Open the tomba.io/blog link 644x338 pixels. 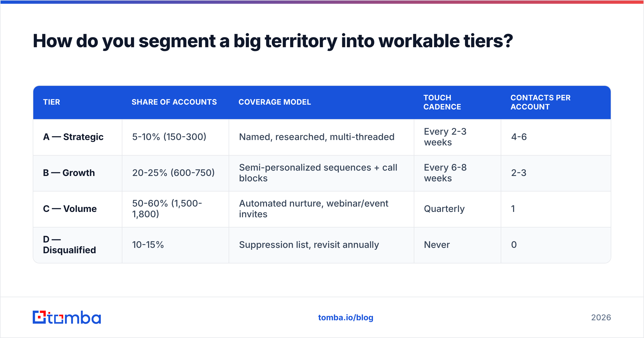[x=346, y=318]
